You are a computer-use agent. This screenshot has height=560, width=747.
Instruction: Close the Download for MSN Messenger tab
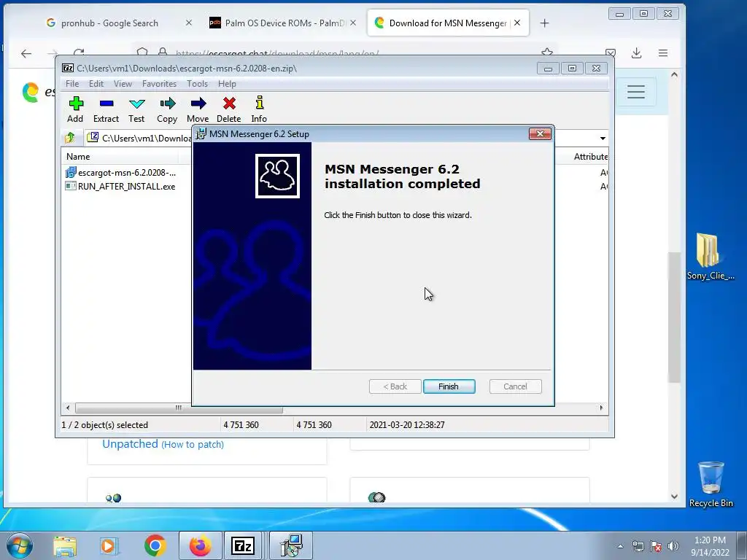[517, 23]
